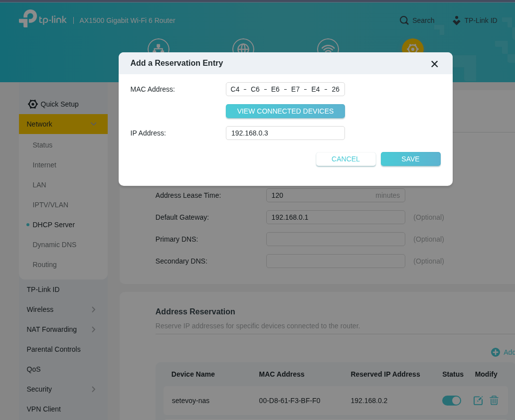This screenshot has width=515, height=420.
Task: Go to Parental Controls
Action: pos(53,349)
